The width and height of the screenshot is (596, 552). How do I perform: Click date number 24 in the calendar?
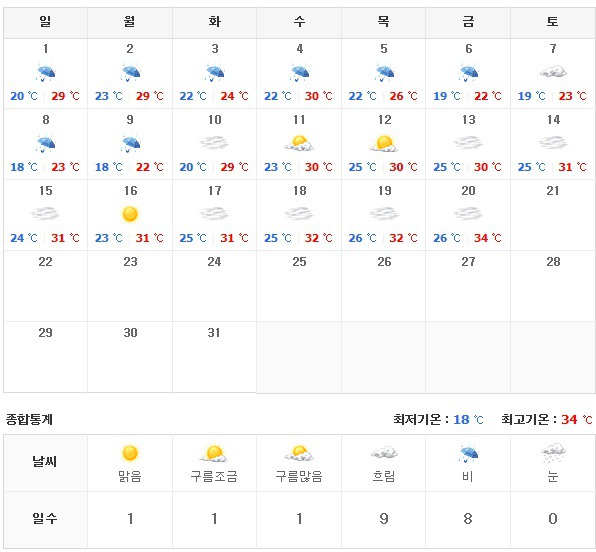click(214, 262)
